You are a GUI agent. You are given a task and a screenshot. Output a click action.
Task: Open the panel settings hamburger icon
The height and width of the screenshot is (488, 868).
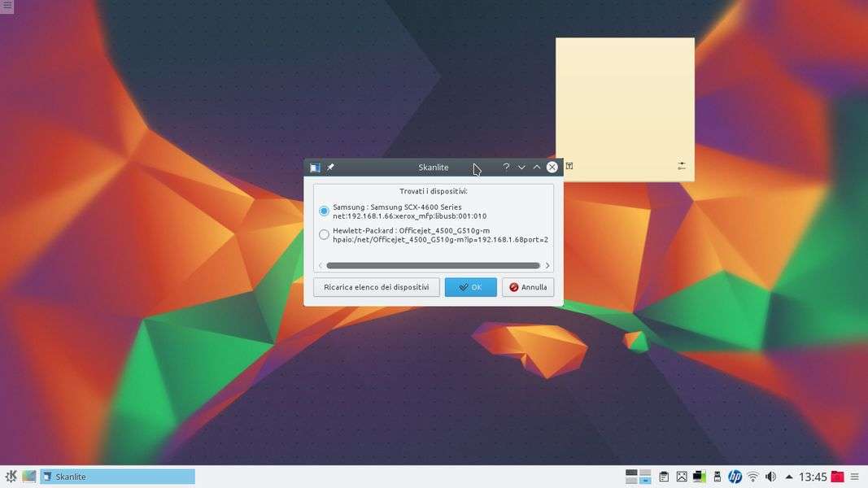point(855,477)
